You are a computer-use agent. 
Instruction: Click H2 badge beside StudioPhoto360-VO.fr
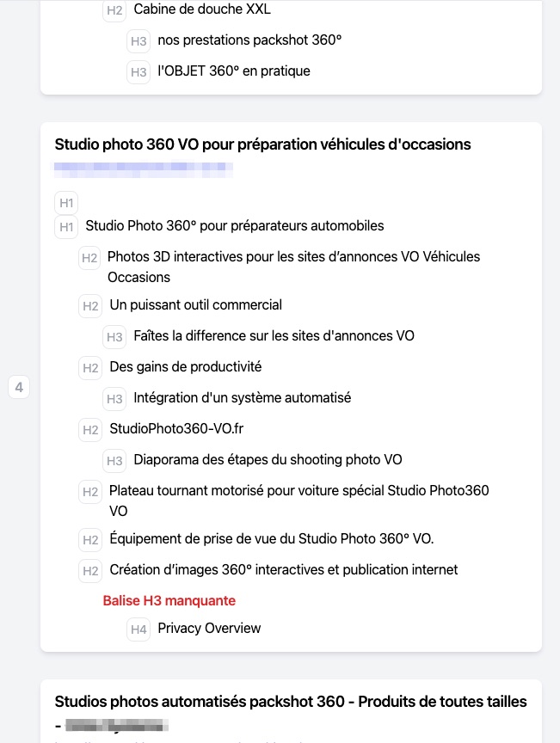(90, 429)
